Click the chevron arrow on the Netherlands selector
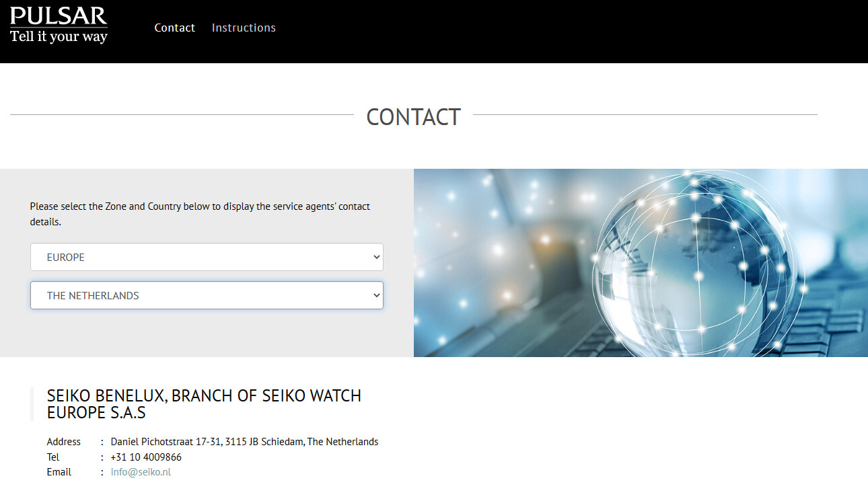868x503 pixels. pos(375,295)
